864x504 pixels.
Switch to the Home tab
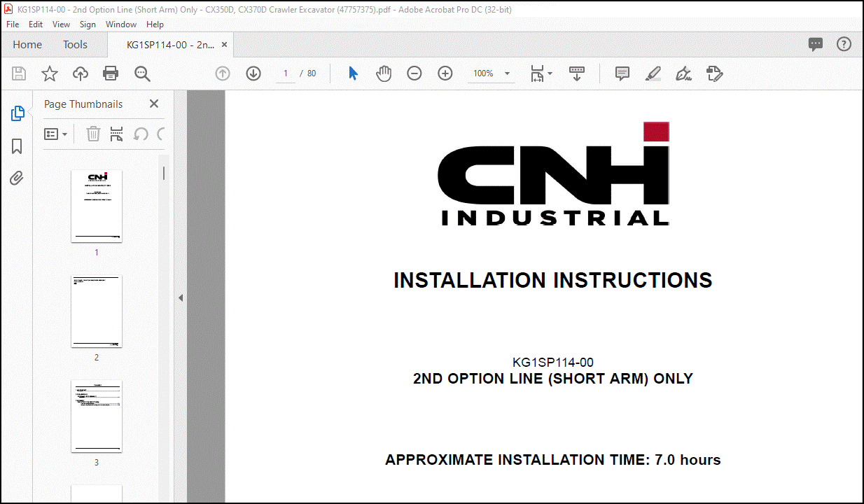pos(27,44)
